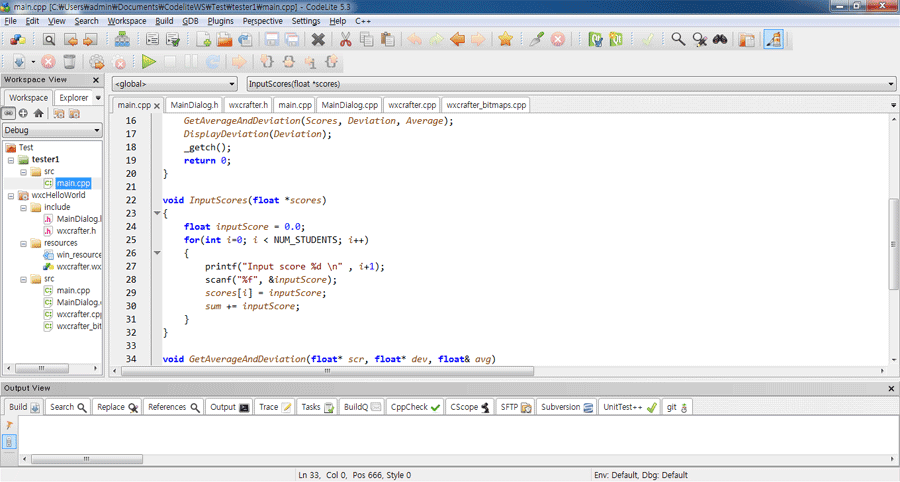The image size is (900, 482).
Task: Paste using the clipboard icon
Action: click(x=388, y=39)
